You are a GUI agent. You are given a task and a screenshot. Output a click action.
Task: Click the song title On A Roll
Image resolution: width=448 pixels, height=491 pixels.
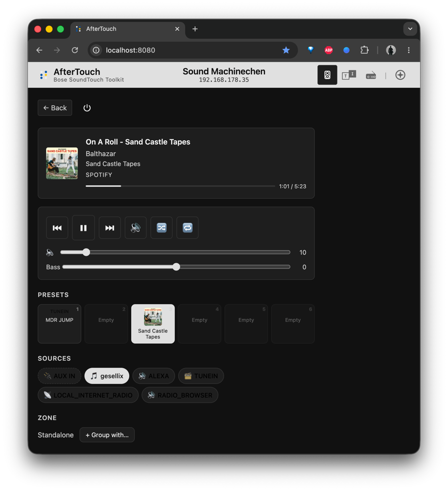click(138, 142)
